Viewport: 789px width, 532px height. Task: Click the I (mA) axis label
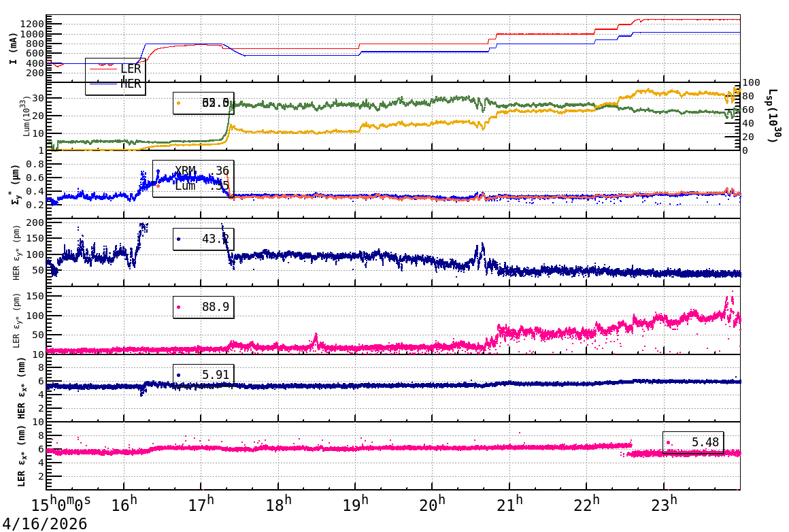coord(13,49)
